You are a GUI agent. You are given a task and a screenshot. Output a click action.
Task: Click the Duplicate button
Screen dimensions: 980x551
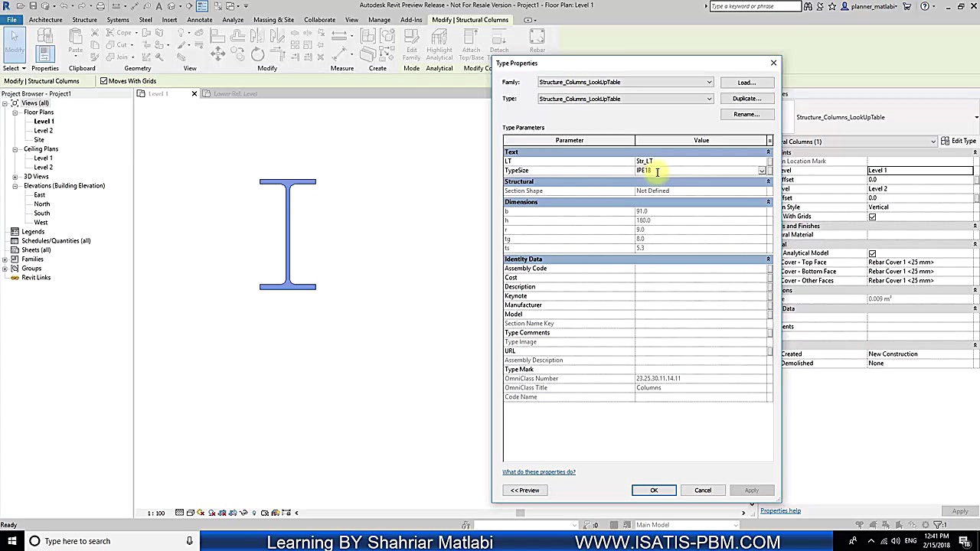(x=746, y=98)
